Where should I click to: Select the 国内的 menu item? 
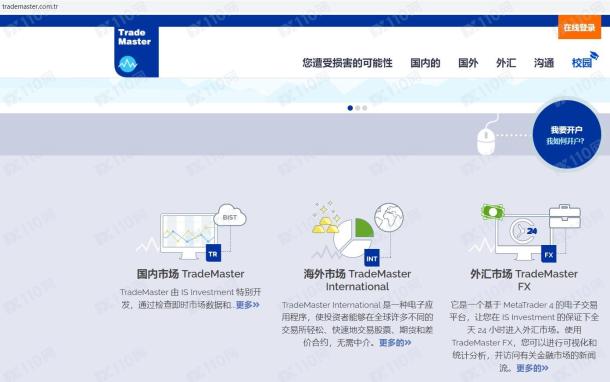[425, 63]
